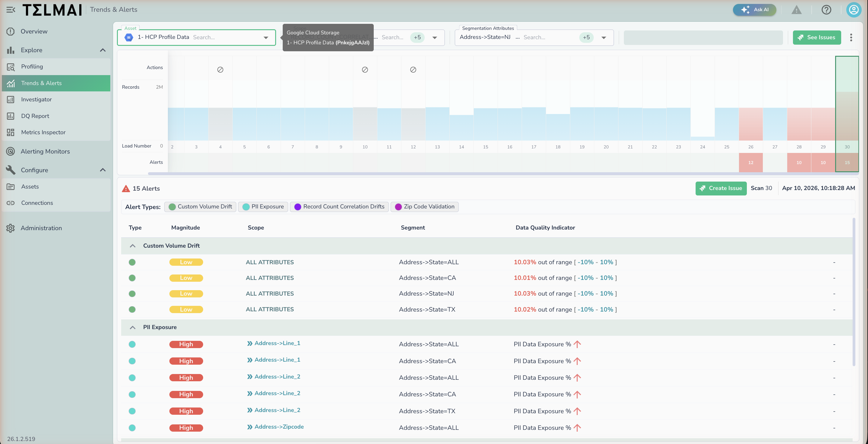The height and width of the screenshot is (444, 868).
Task: Open the Profiling section in sidebar
Action: [x=32, y=66]
